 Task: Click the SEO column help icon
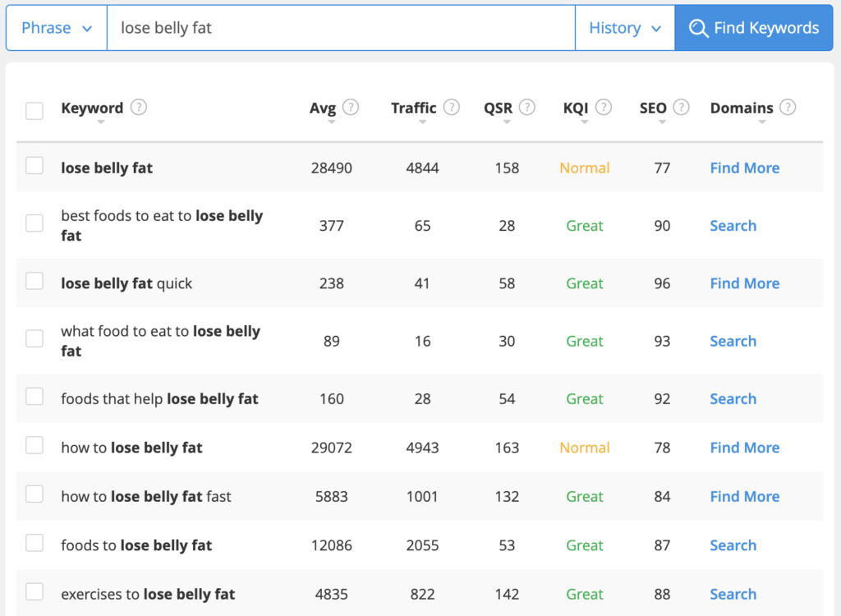tap(681, 107)
